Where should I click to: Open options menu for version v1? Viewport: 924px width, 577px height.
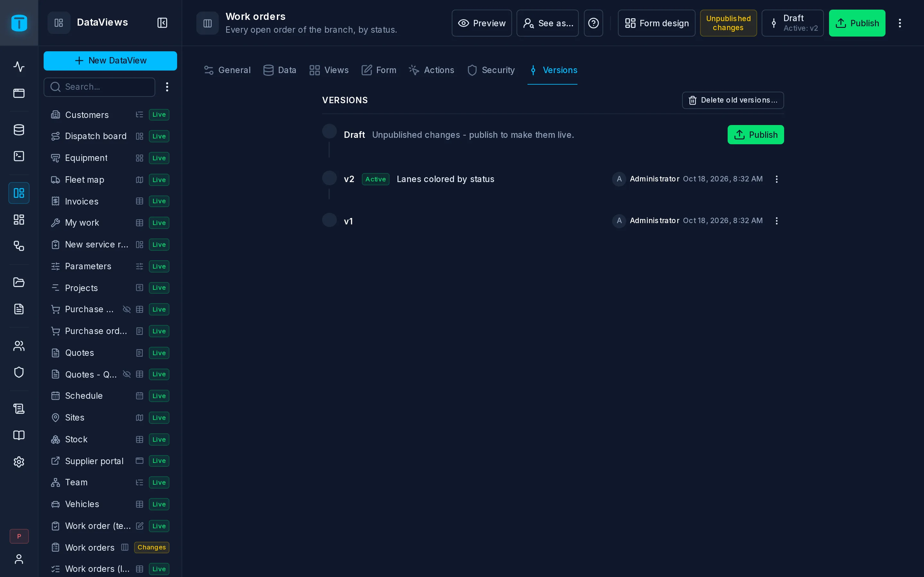[x=776, y=221]
